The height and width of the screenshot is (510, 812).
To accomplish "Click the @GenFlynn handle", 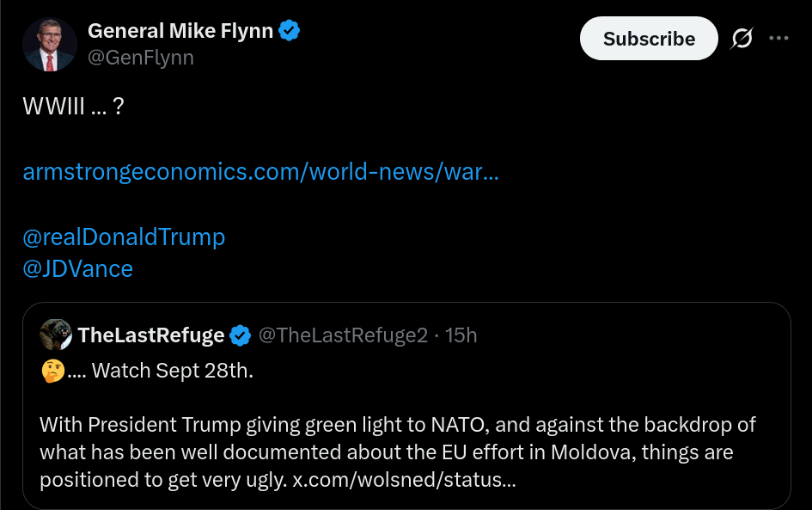I will pyautogui.click(x=141, y=58).
